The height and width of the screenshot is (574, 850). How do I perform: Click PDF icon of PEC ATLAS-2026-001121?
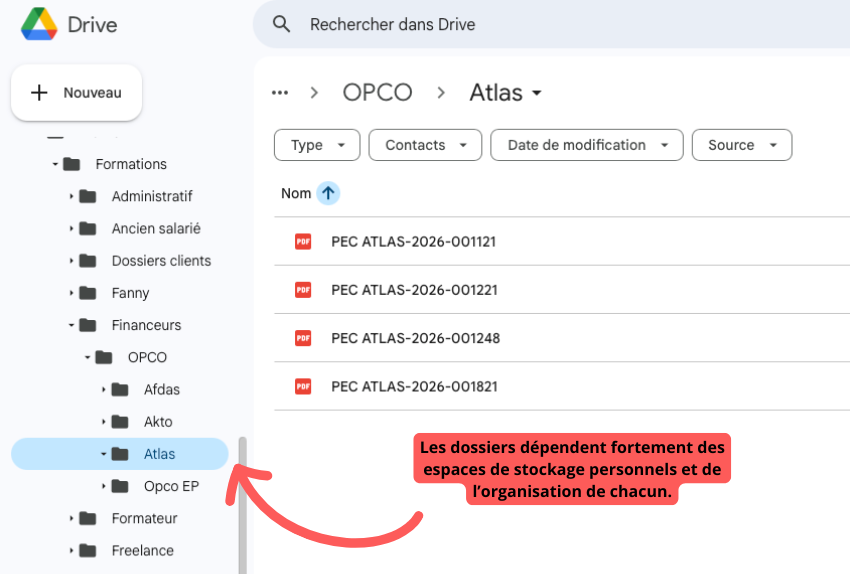[303, 242]
